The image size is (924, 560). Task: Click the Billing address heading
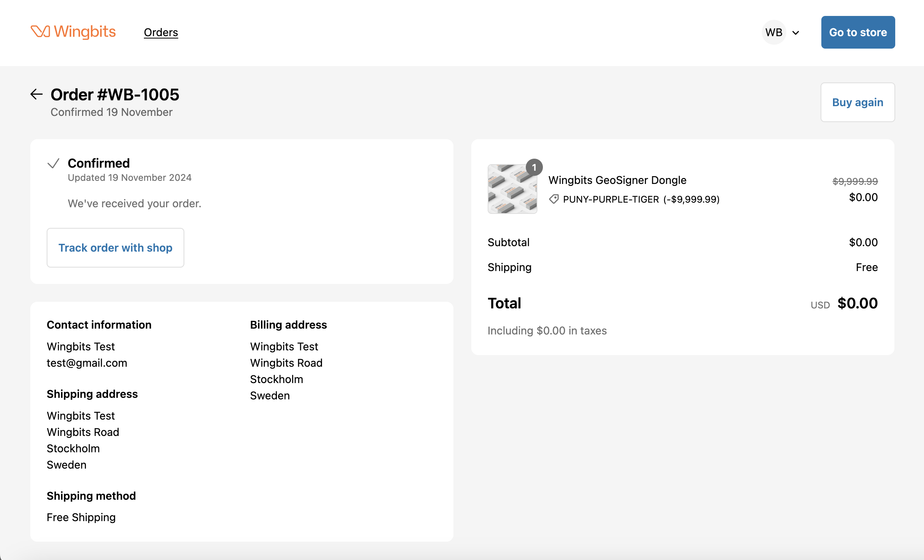(288, 325)
